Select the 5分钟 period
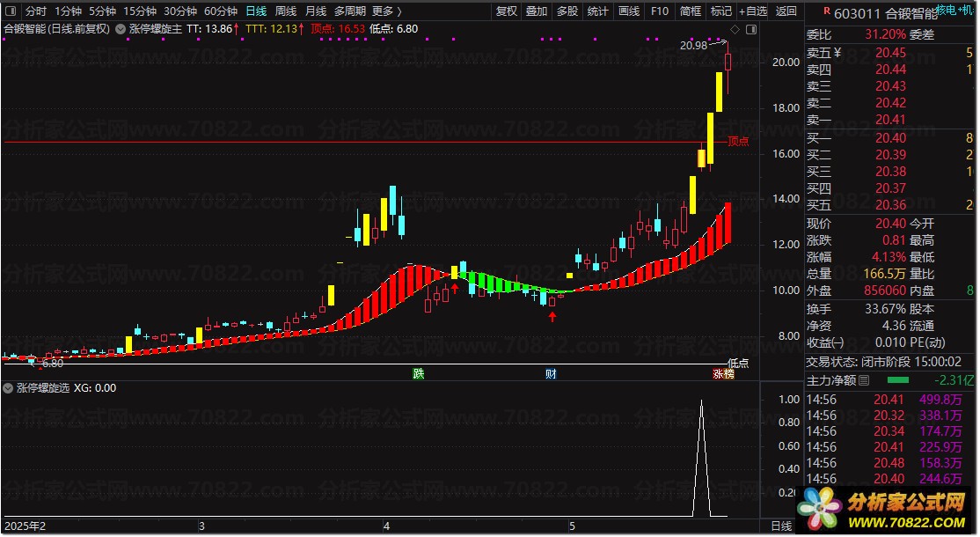This screenshot has width=980, height=537. pyautogui.click(x=102, y=11)
